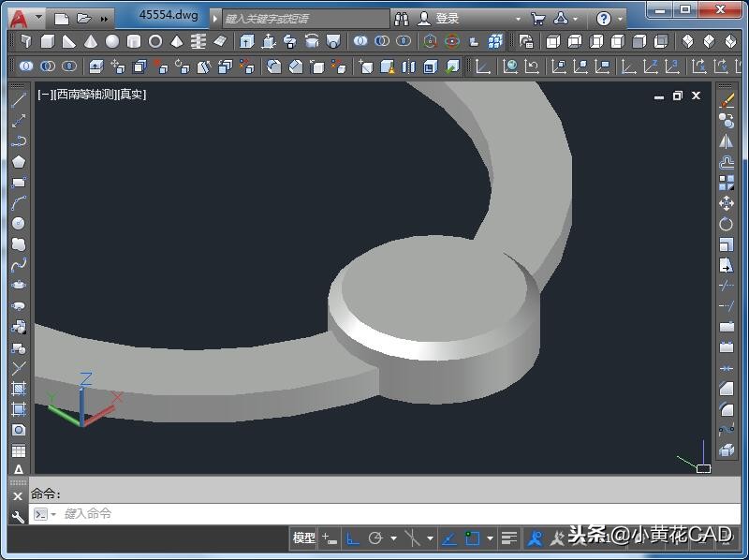The image size is (749, 560).
Task: Select the rotate tool in right toolbar
Action: (x=727, y=224)
